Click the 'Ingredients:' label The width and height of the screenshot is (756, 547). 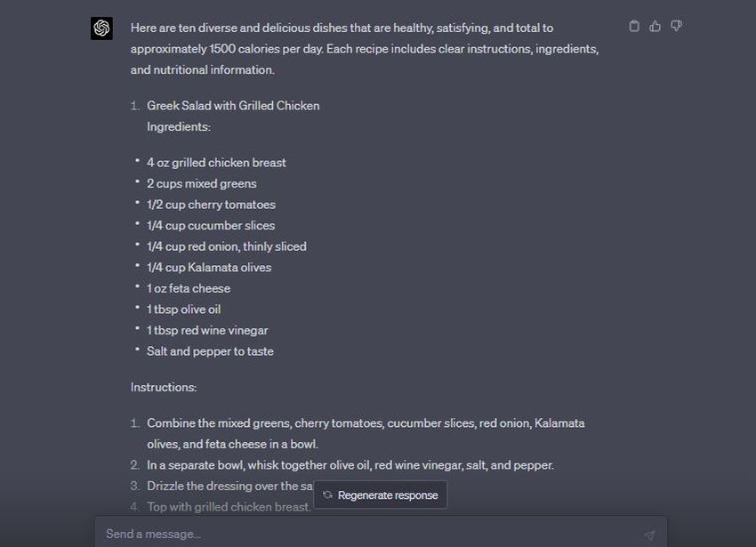(x=179, y=127)
